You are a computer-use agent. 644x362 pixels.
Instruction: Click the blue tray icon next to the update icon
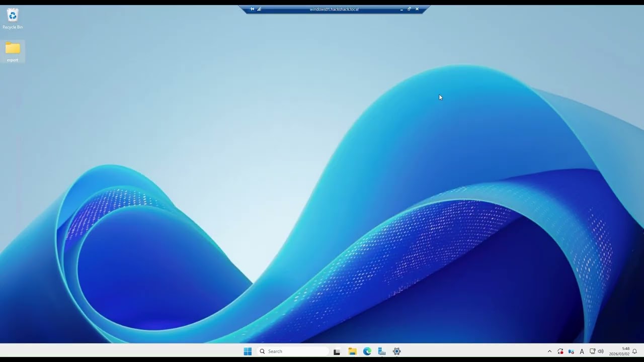click(x=571, y=351)
